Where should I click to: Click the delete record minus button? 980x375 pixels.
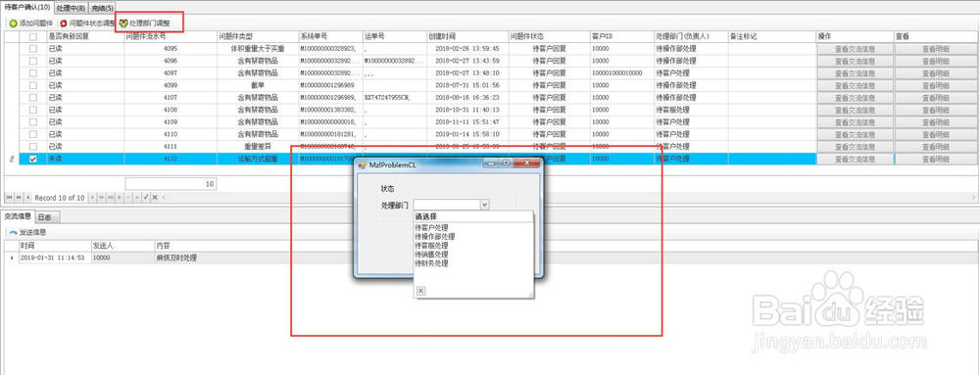pos(128,198)
